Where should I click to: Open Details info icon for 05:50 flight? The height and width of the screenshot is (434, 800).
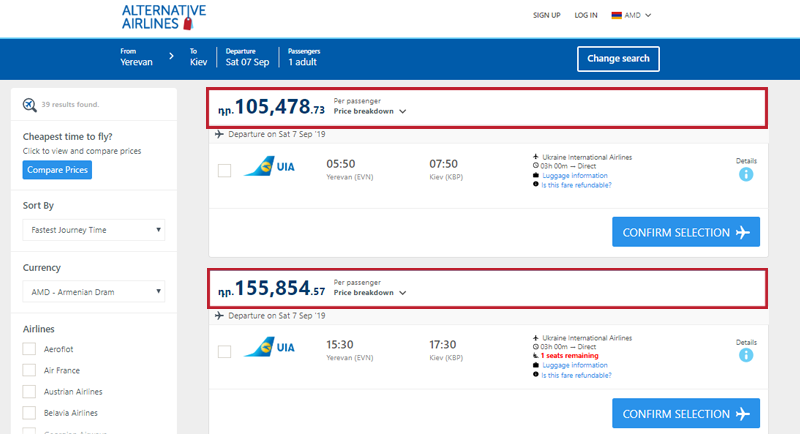click(x=746, y=174)
